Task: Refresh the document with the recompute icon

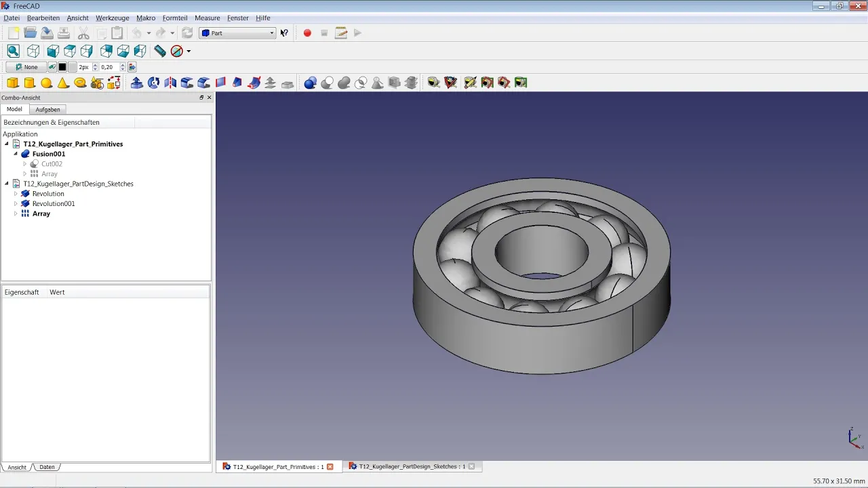Action: click(187, 33)
